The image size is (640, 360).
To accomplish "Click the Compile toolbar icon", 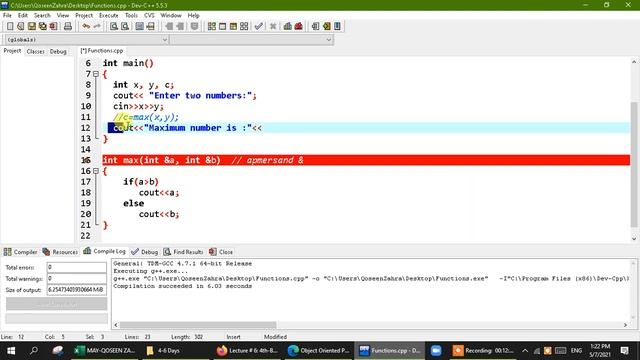I will click(211, 26).
